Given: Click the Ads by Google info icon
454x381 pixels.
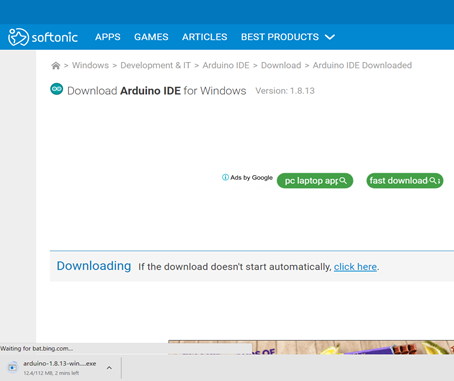Looking at the screenshot, I should [x=225, y=177].
